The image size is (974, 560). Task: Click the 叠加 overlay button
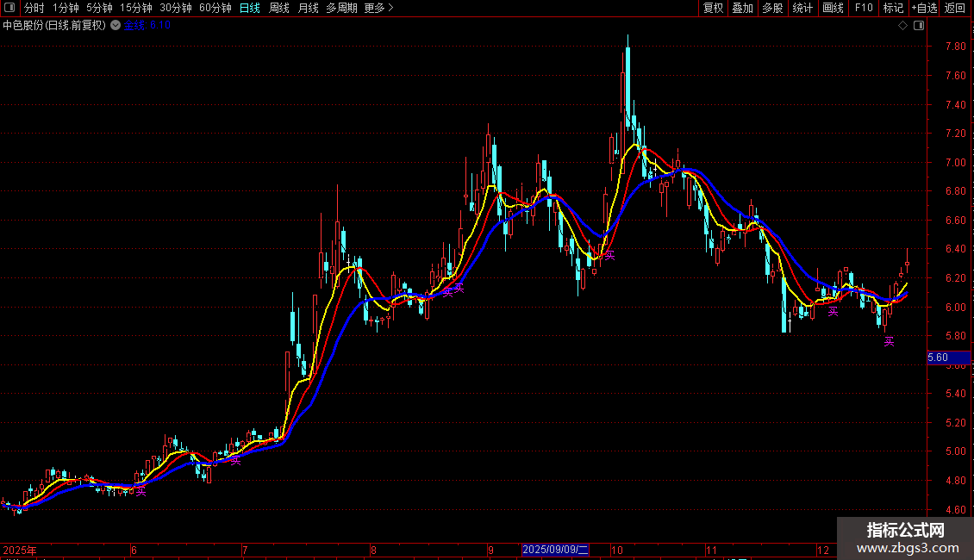tap(742, 8)
